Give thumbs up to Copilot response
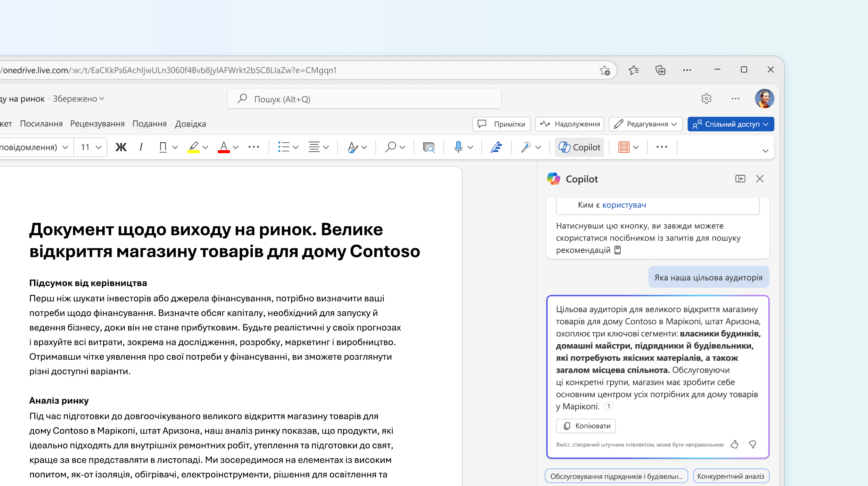This screenshot has width=868, height=486. coord(734,444)
